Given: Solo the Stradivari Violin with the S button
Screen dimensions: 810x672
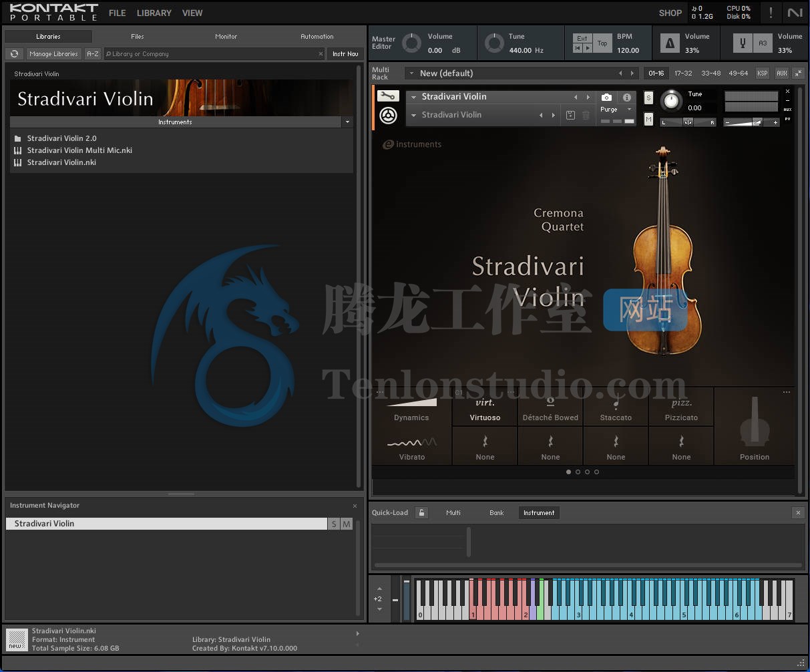Looking at the screenshot, I should pos(648,98).
